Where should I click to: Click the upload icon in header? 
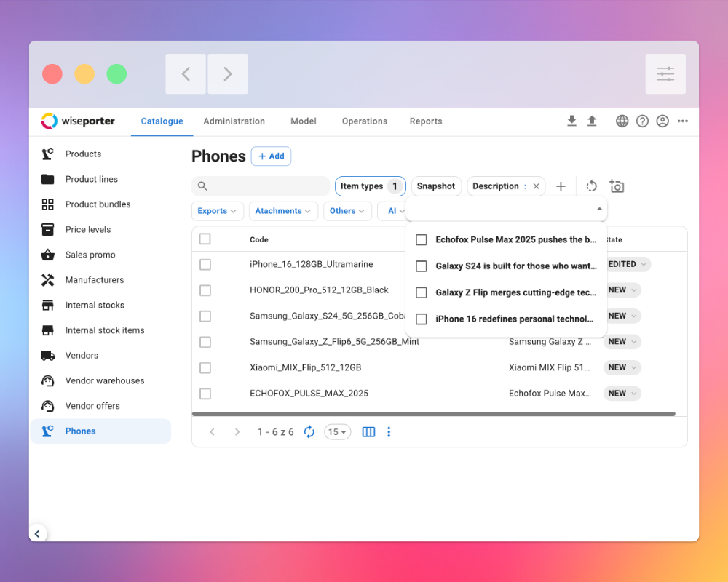[591, 121]
